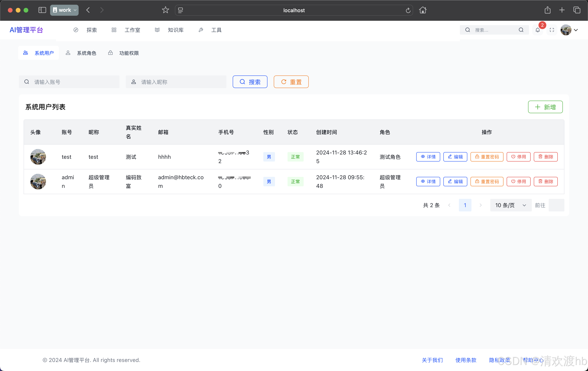Click the bookmark star icon
588x371 pixels.
pos(165,10)
